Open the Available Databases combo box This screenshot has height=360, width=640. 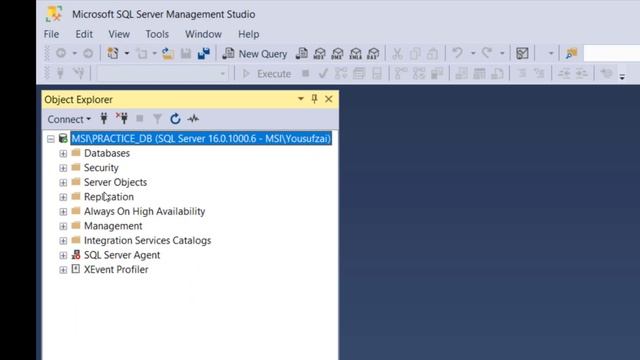(x=162, y=74)
